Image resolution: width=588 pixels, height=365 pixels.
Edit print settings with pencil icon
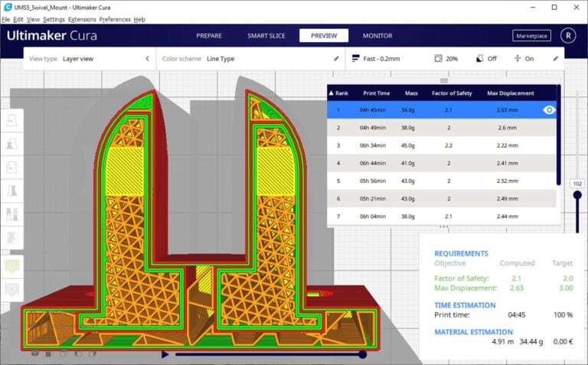(x=555, y=58)
